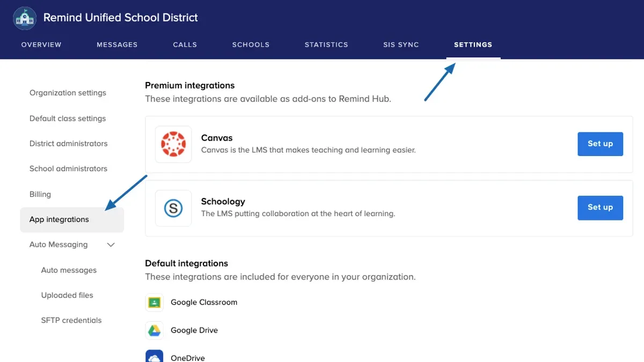Click the Schoology integration name
This screenshot has height=362, width=644.
(x=223, y=202)
